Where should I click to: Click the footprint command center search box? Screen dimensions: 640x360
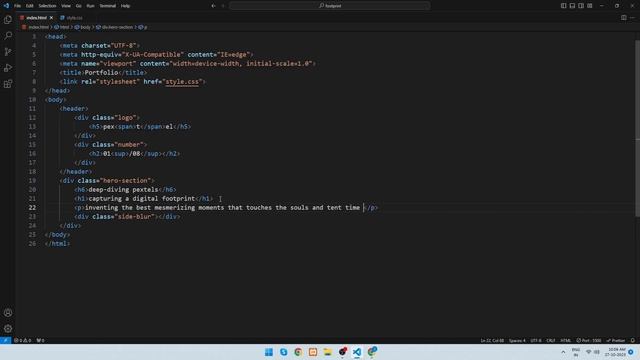(x=330, y=6)
